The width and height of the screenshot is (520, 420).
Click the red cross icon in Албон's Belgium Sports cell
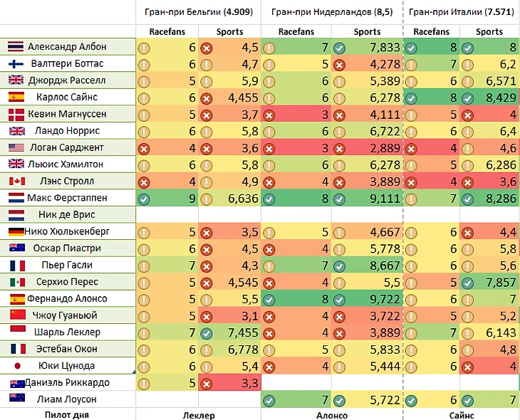[207, 48]
